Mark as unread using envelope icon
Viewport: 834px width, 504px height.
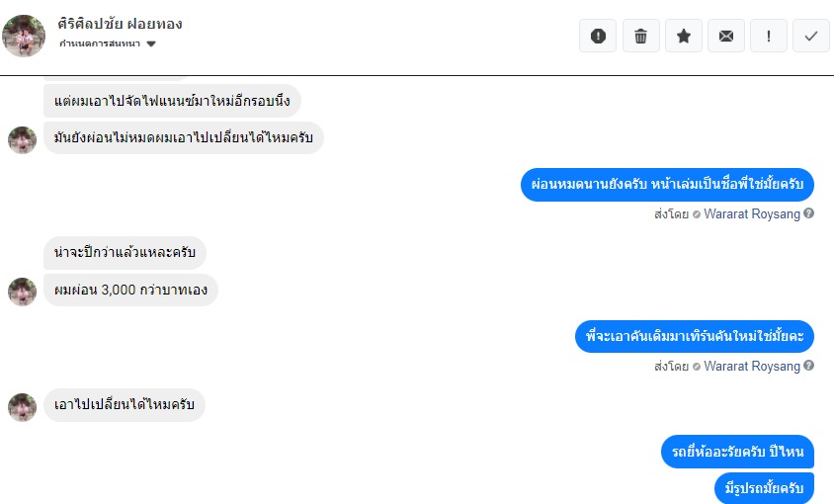(x=726, y=36)
